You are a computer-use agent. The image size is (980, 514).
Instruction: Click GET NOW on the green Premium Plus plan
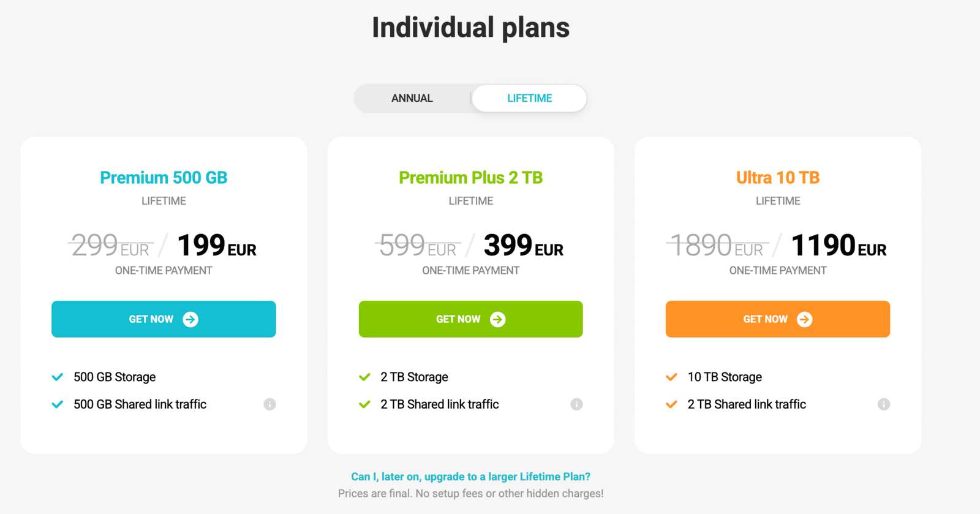(x=470, y=319)
